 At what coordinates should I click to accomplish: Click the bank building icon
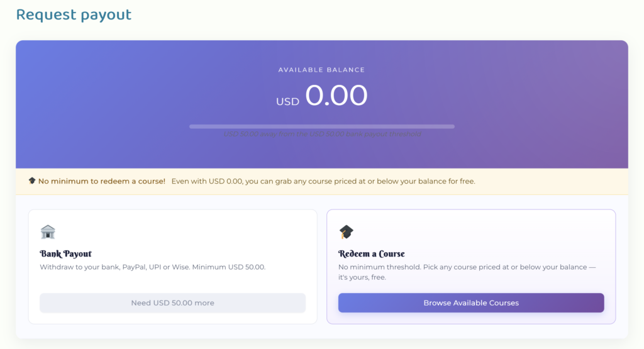point(48,232)
